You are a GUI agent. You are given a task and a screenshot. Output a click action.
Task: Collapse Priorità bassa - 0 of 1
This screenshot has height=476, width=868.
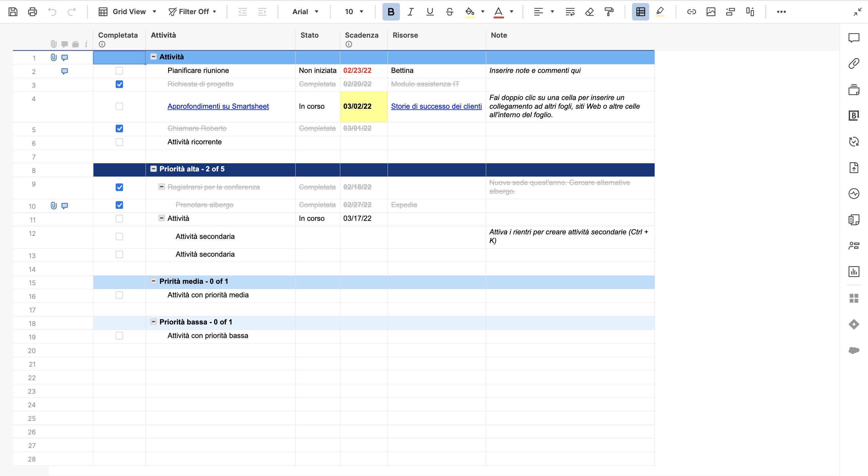click(153, 322)
